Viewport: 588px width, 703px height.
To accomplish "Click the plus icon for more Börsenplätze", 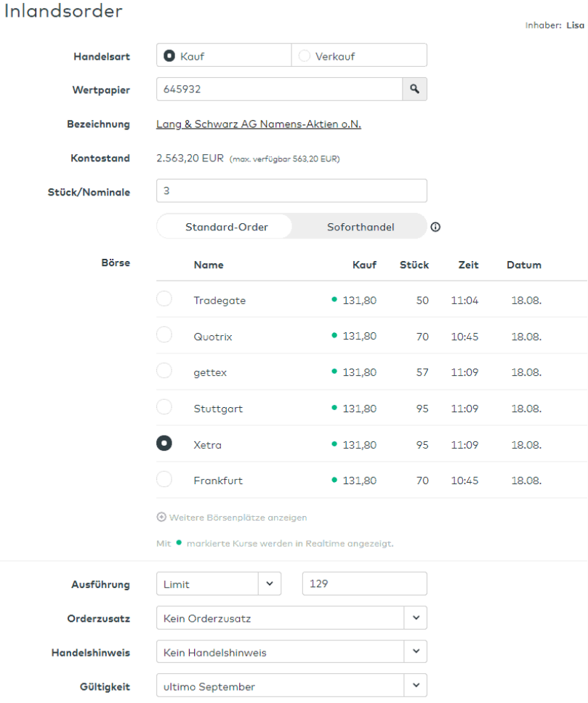I will coord(161,518).
